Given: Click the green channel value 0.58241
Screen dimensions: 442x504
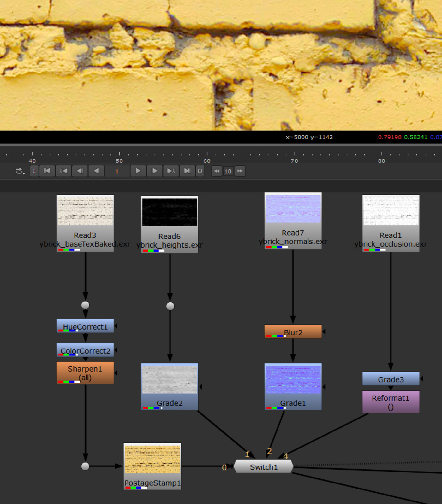Looking at the screenshot, I should click(x=416, y=137).
